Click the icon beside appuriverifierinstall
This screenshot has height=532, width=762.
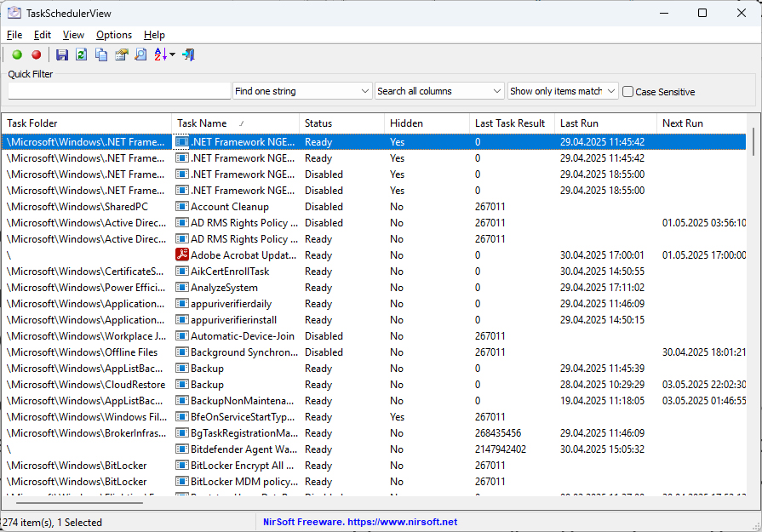pos(182,320)
